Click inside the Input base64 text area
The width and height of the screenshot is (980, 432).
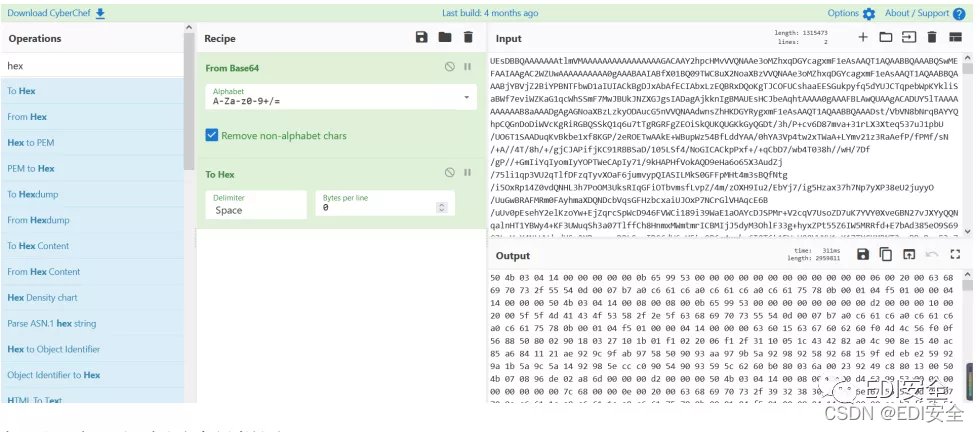click(x=725, y=144)
